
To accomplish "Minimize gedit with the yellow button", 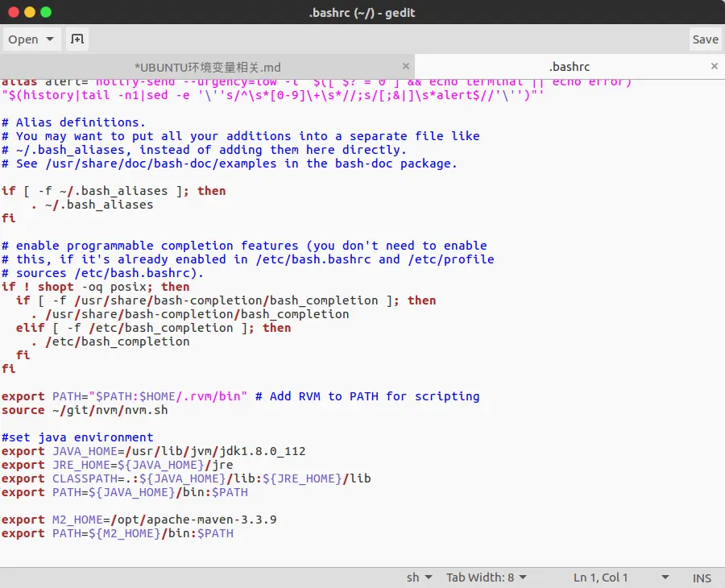I will pos(30,12).
